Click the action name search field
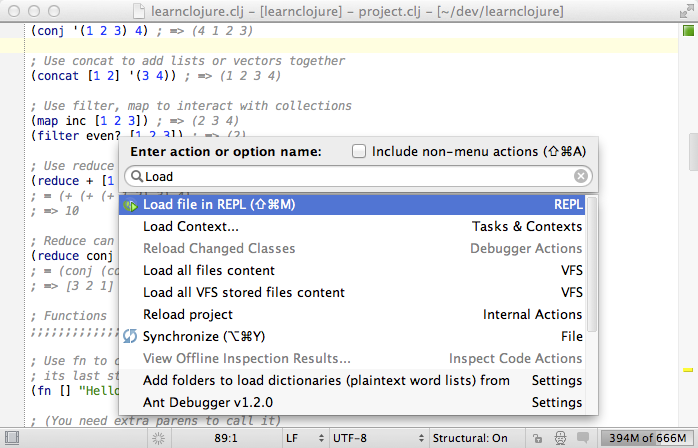The image size is (698, 448). [358, 176]
